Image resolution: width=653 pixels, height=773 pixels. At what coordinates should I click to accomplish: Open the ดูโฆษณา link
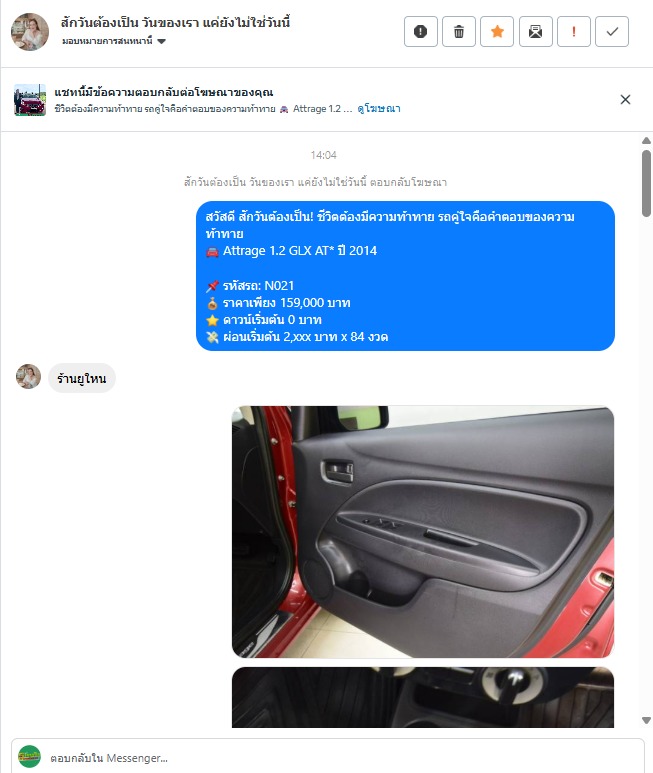(x=378, y=108)
